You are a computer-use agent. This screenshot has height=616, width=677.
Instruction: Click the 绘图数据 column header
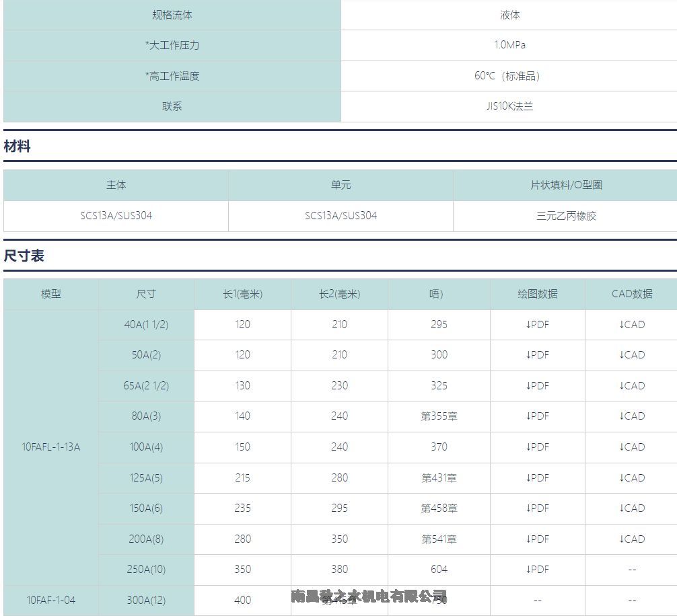(x=537, y=294)
